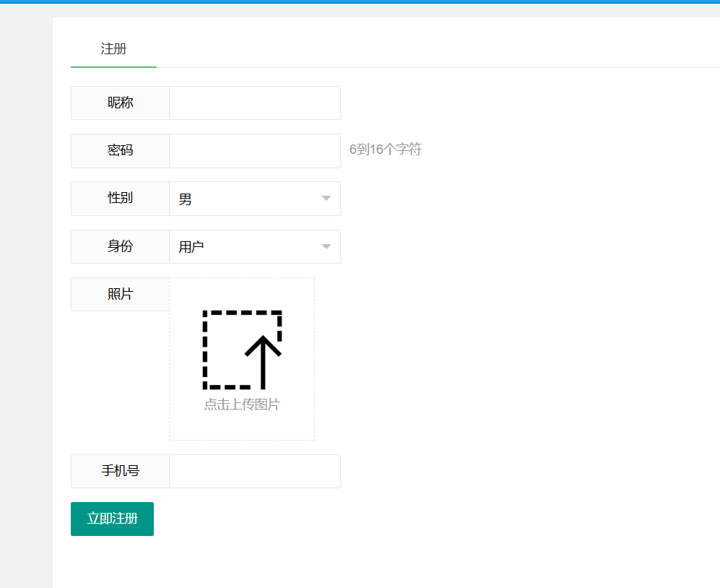
Task: Click the 照片 field label
Action: point(121,295)
